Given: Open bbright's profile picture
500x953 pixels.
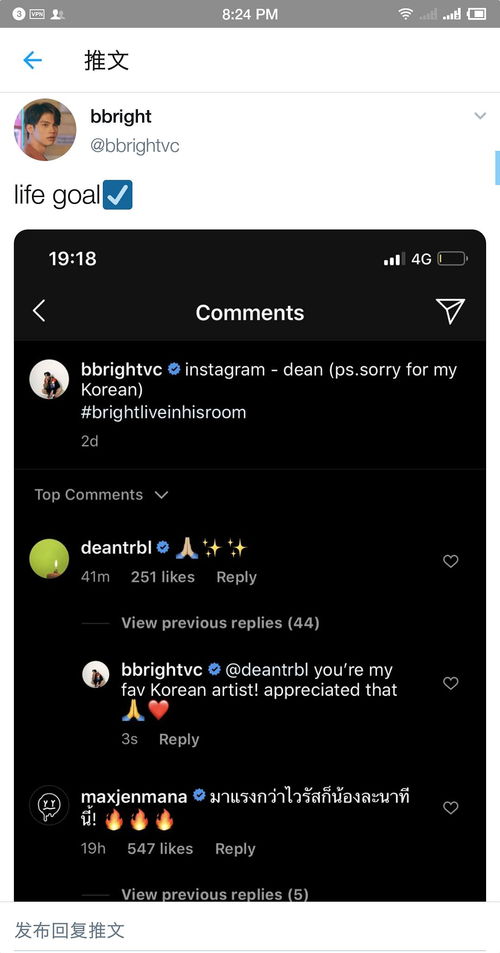Looking at the screenshot, I should (x=45, y=129).
